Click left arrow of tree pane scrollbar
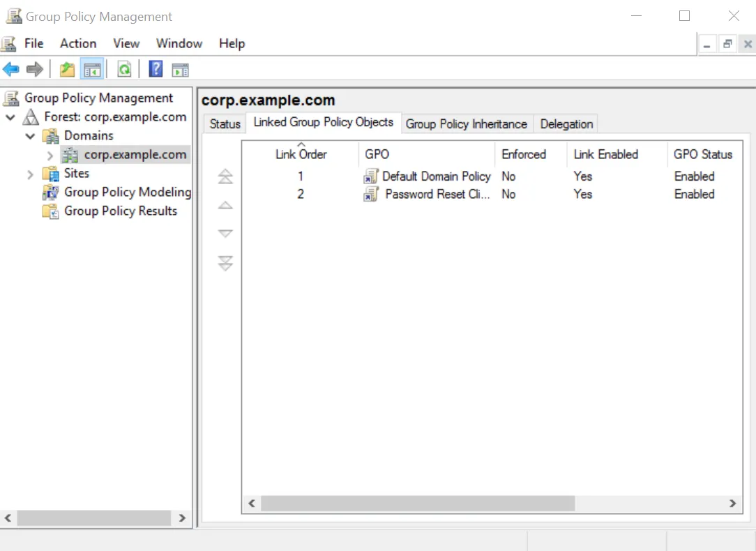 click(x=8, y=518)
